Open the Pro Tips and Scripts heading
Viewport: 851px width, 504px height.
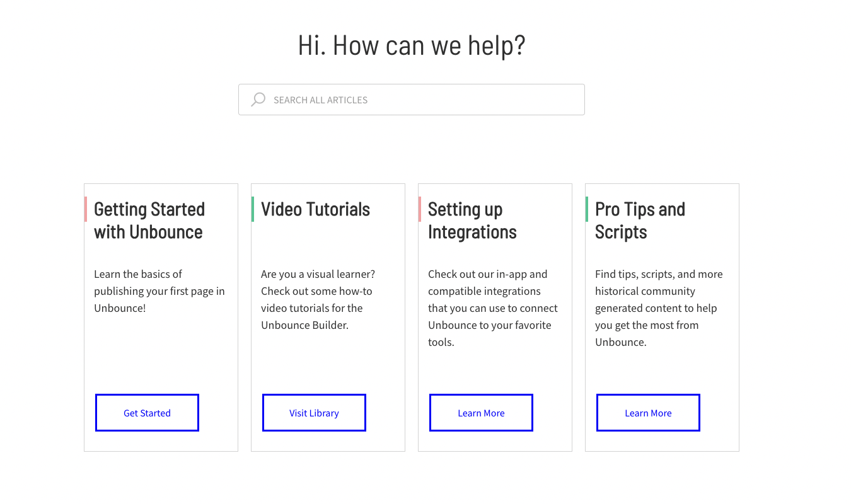point(640,220)
